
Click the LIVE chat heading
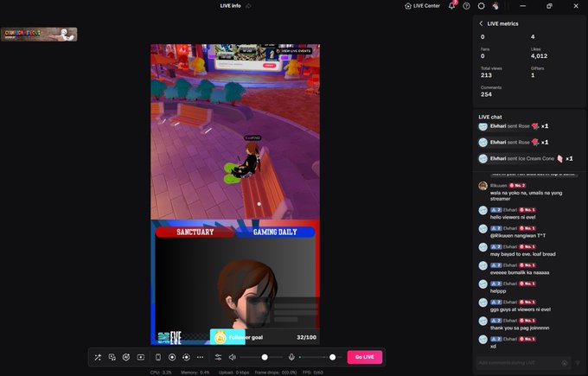(x=490, y=117)
